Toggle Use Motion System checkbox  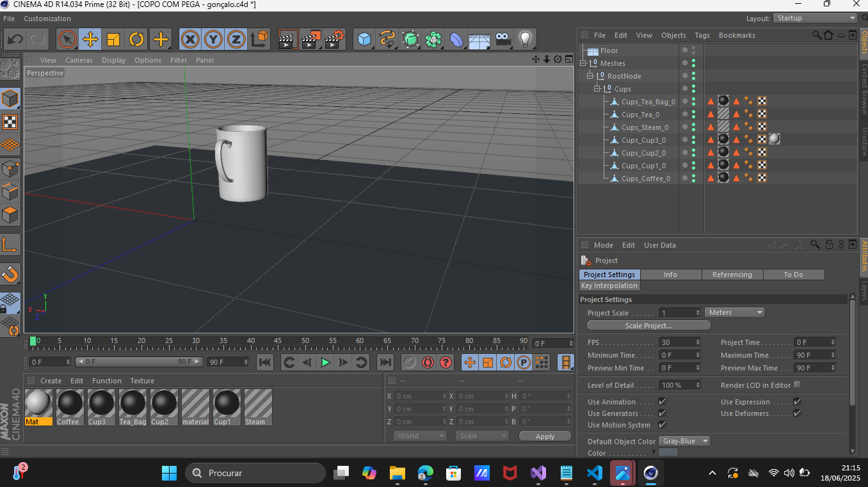662,425
